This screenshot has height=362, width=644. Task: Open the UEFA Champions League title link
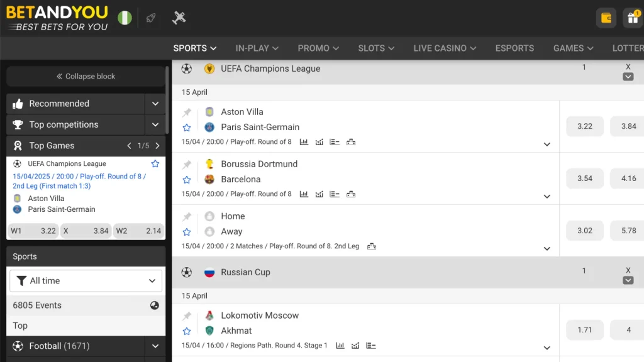click(x=270, y=69)
